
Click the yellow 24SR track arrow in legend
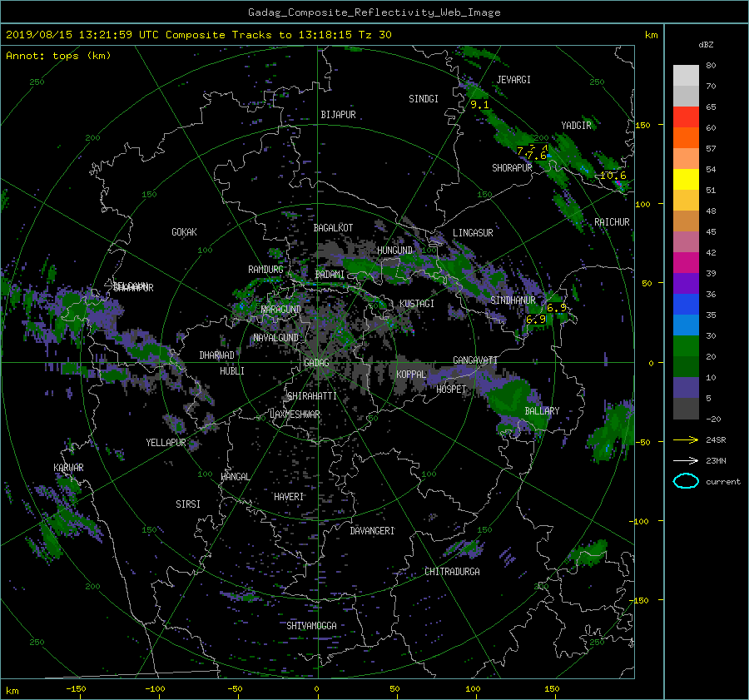click(x=686, y=439)
